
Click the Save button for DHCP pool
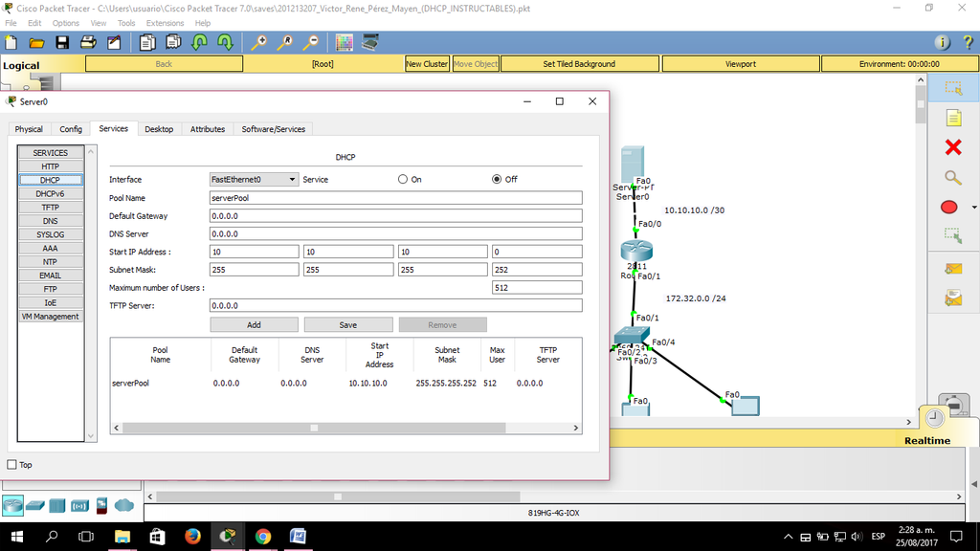pyautogui.click(x=348, y=325)
